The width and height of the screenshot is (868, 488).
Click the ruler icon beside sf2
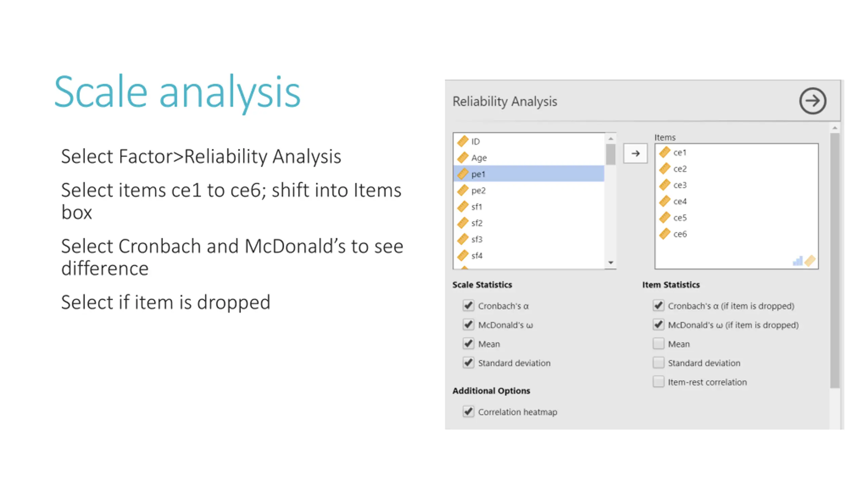tap(463, 223)
